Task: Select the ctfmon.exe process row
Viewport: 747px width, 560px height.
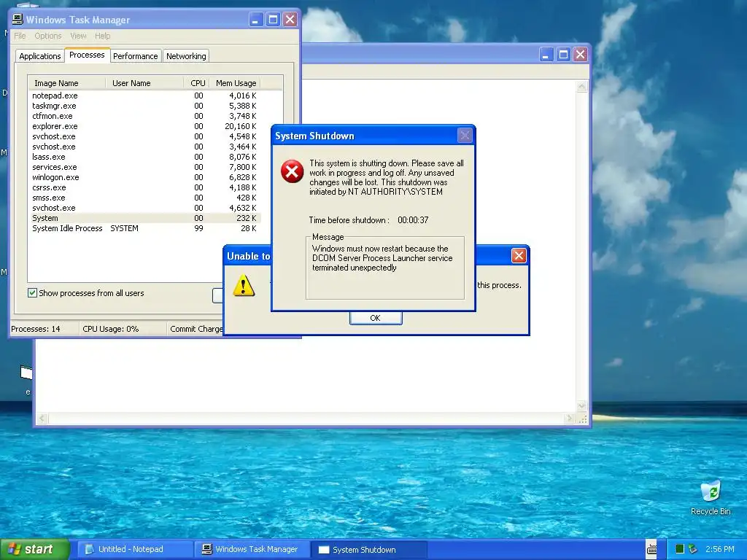Action: (x=144, y=116)
